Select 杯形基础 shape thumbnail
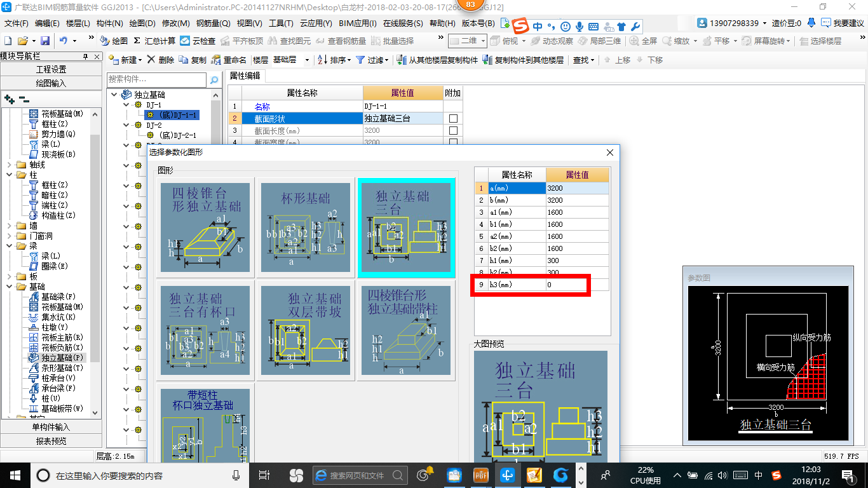 click(x=306, y=227)
